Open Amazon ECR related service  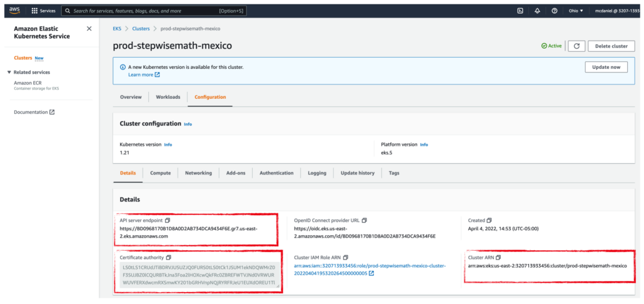point(28,83)
